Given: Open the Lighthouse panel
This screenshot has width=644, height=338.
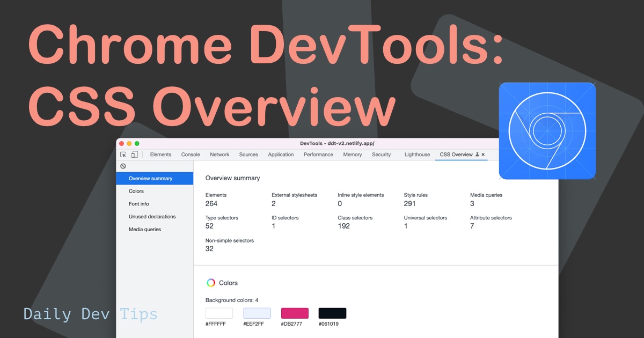Looking at the screenshot, I should tap(417, 155).
